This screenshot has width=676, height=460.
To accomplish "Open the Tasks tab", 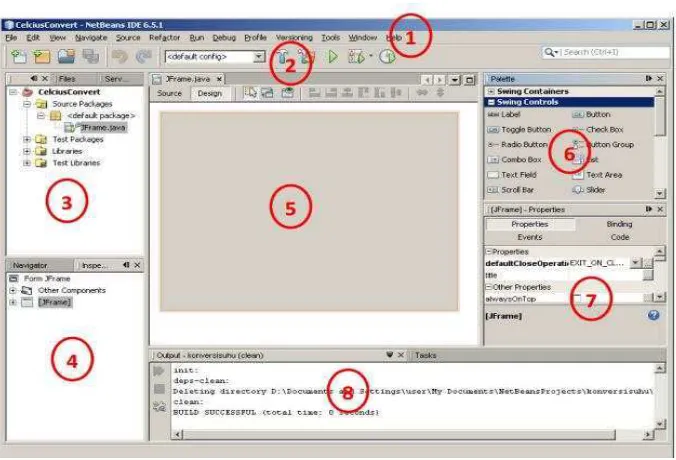I will point(426,355).
